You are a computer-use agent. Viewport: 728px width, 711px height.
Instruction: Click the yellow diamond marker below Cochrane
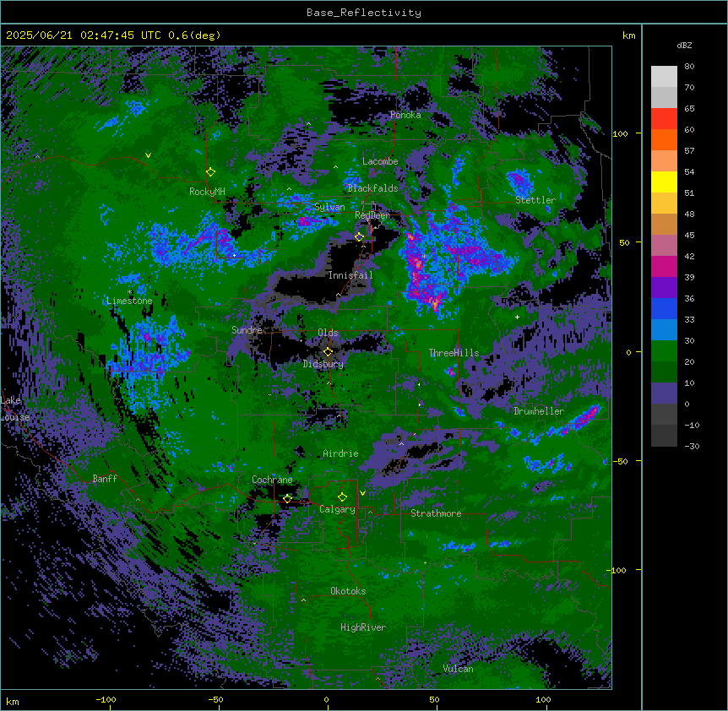click(x=287, y=498)
